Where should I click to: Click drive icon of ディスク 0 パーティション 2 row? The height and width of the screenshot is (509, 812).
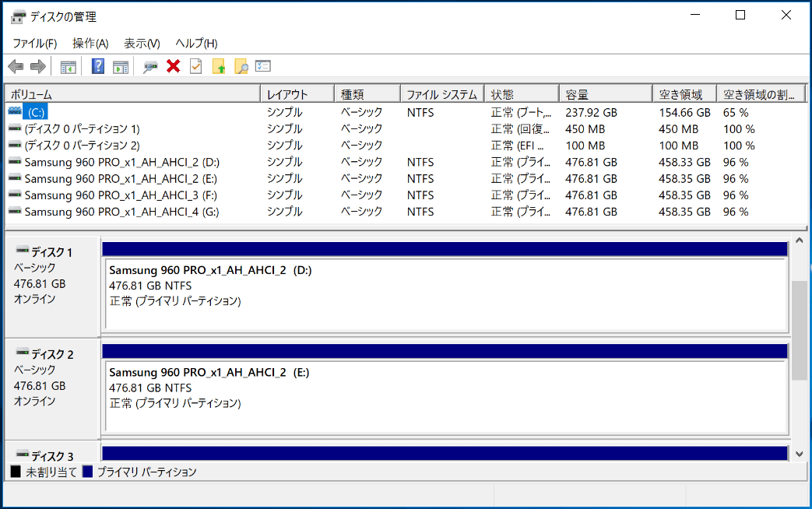(15, 145)
